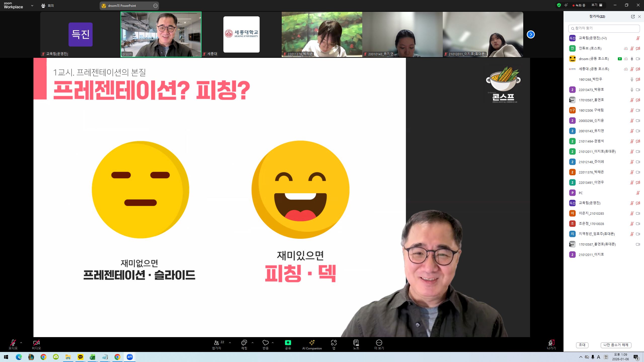The width and height of the screenshot is (644, 362).
Task: Toggle microphone for 1901268_박찬우
Action: [x=632, y=79]
